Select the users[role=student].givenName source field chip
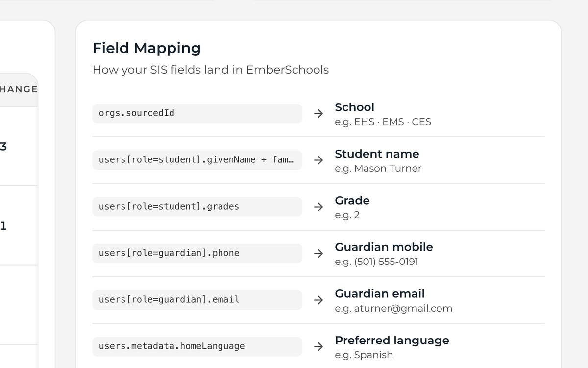 pyautogui.click(x=197, y=160)
